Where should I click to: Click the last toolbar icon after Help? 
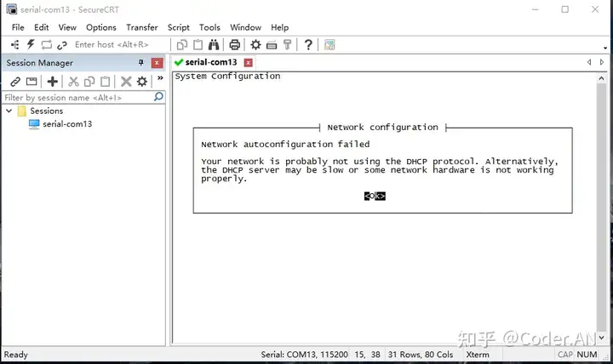pos(329,44)
